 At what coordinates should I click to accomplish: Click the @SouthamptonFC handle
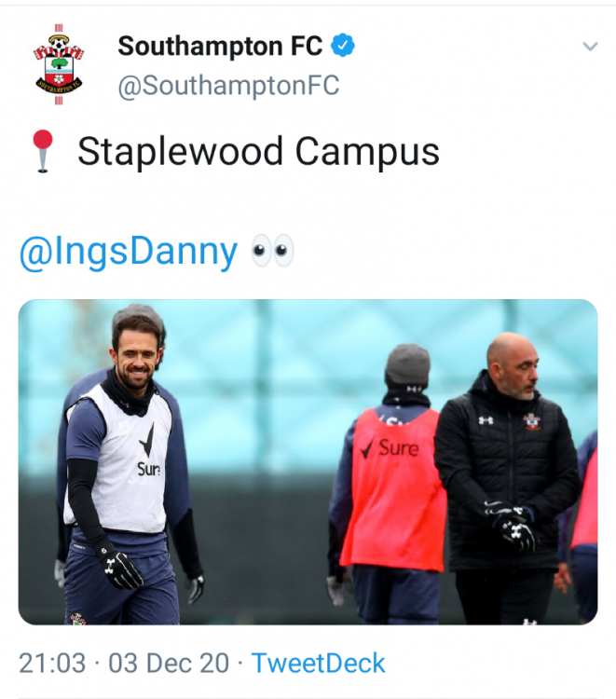(228, 86)
